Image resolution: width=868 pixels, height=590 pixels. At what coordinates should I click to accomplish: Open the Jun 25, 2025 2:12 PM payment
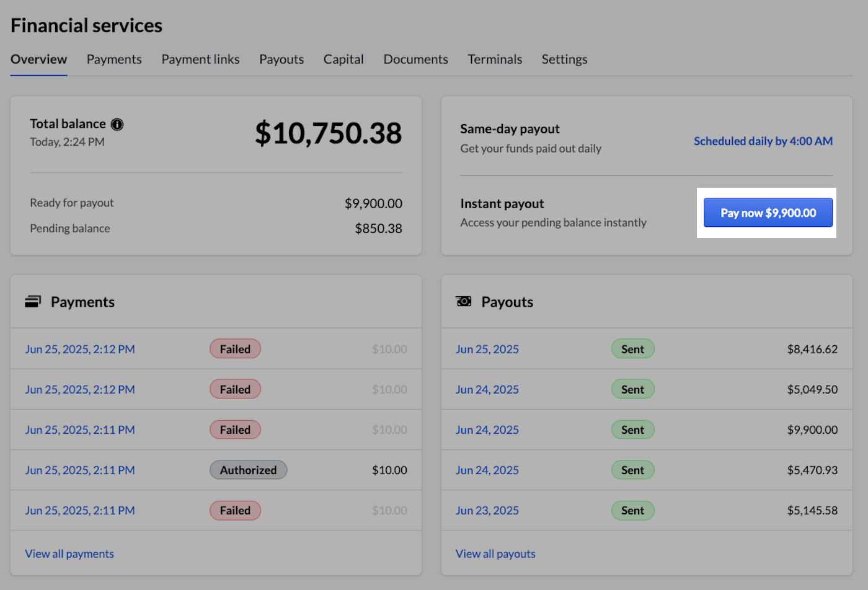point(79,348)
